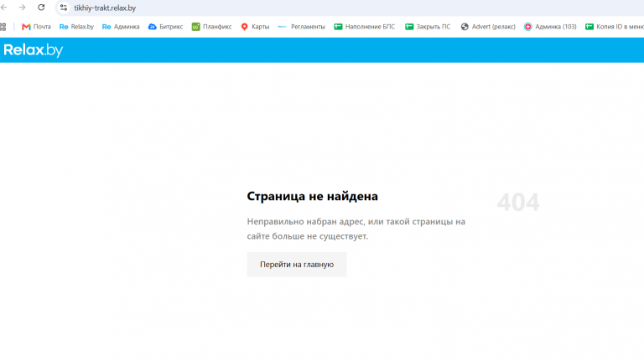
Task: Click the Битрикс cloud icon bookmark
Action: click(153, 27)
